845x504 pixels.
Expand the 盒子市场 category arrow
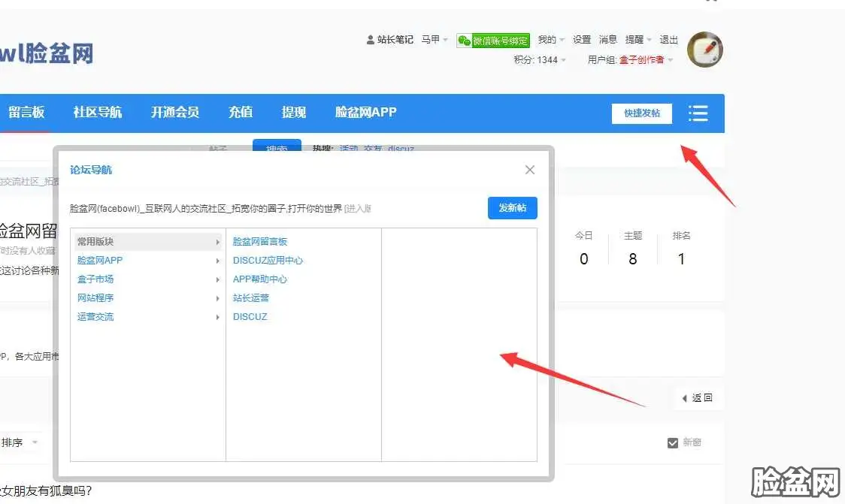217,279
